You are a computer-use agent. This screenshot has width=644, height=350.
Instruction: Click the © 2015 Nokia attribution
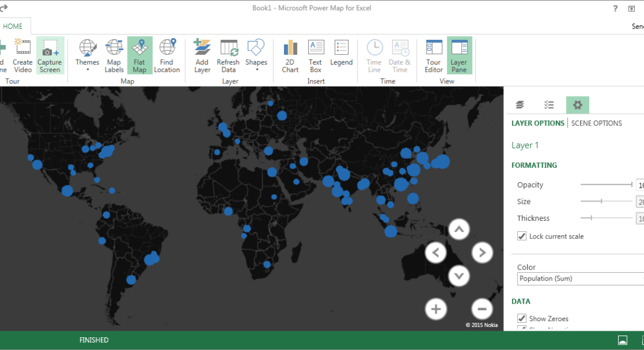[482, 325]
